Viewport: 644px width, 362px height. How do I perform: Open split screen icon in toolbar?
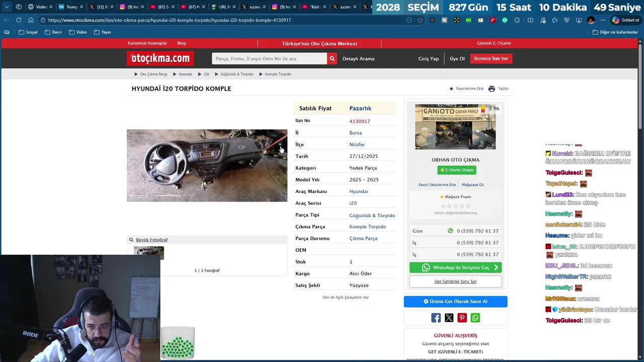point(530,20)
